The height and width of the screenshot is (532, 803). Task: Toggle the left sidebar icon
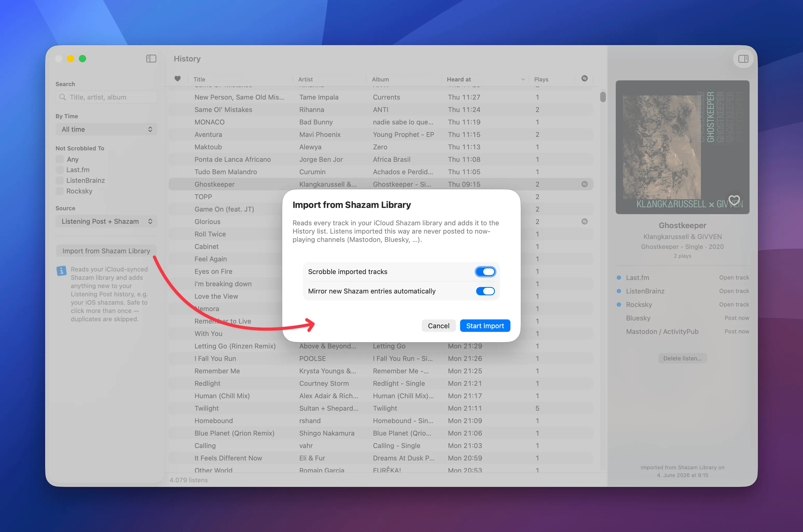tap(151, 59)
